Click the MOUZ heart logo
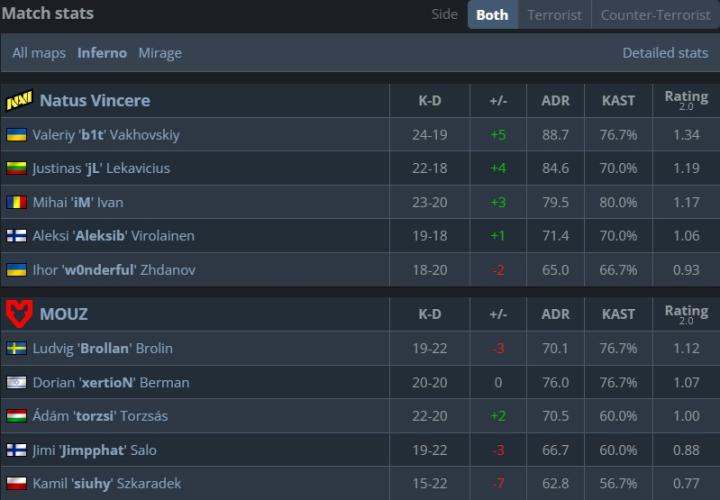720x500 pixels. pyautogui.click(x=18, y=314)
